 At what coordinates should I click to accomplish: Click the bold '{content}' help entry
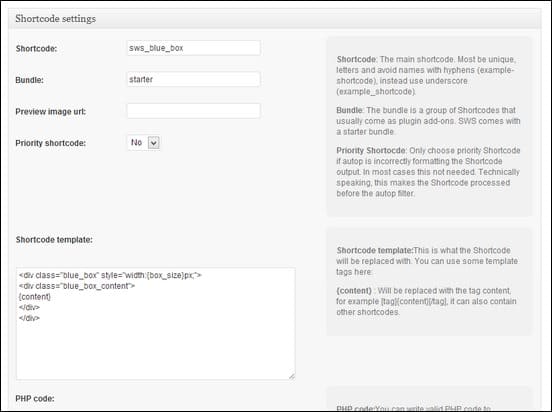pyautogui.click(x=354, y=291)
